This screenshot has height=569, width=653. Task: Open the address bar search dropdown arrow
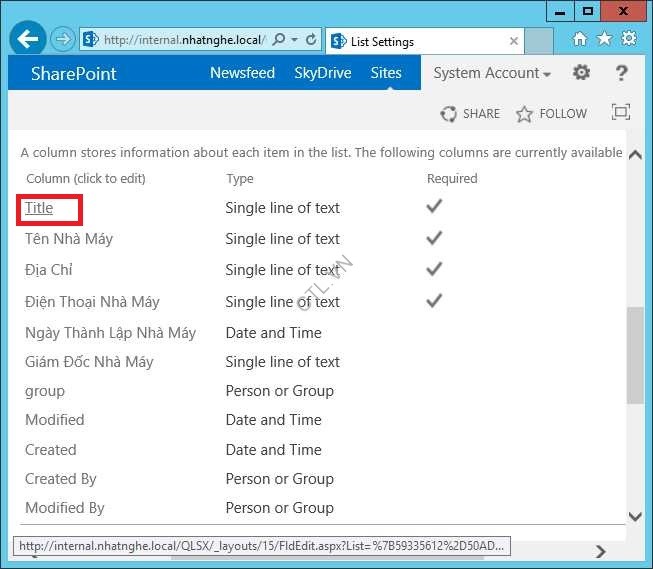click(293, 40)
